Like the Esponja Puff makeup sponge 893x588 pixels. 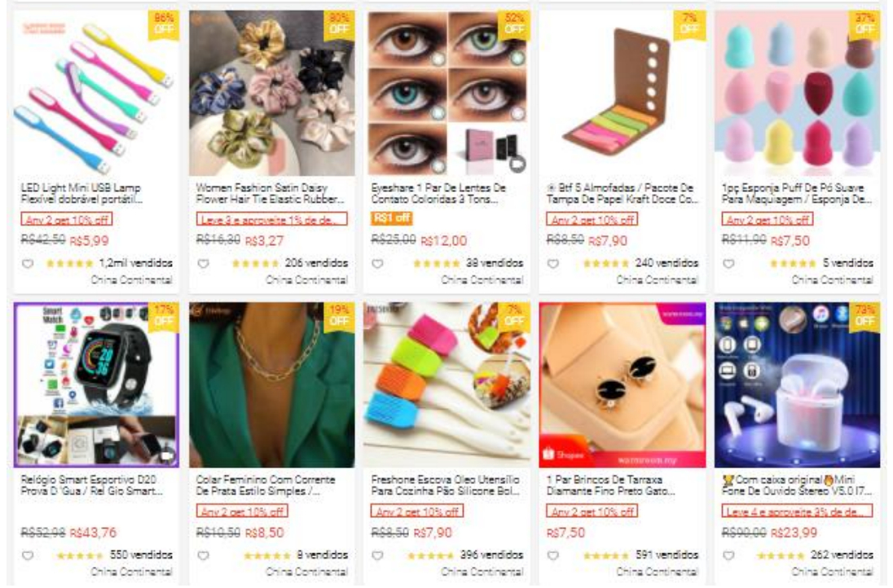(728, 264)
